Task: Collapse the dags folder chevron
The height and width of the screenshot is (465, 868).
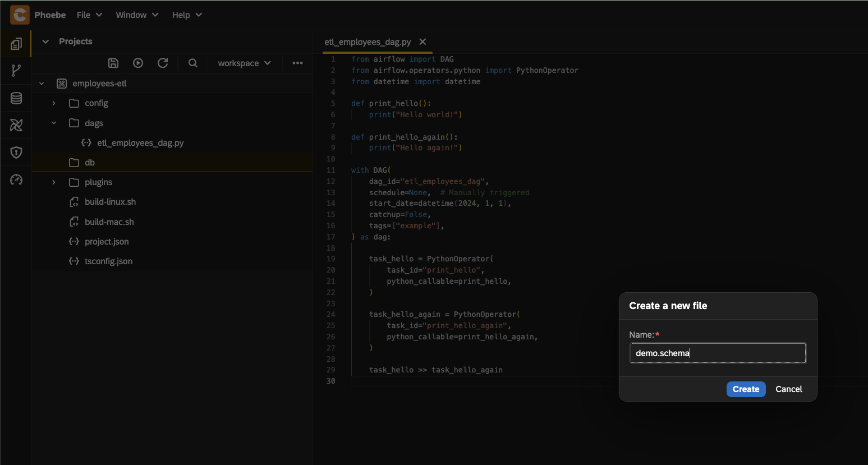Action: click(54, 123)
